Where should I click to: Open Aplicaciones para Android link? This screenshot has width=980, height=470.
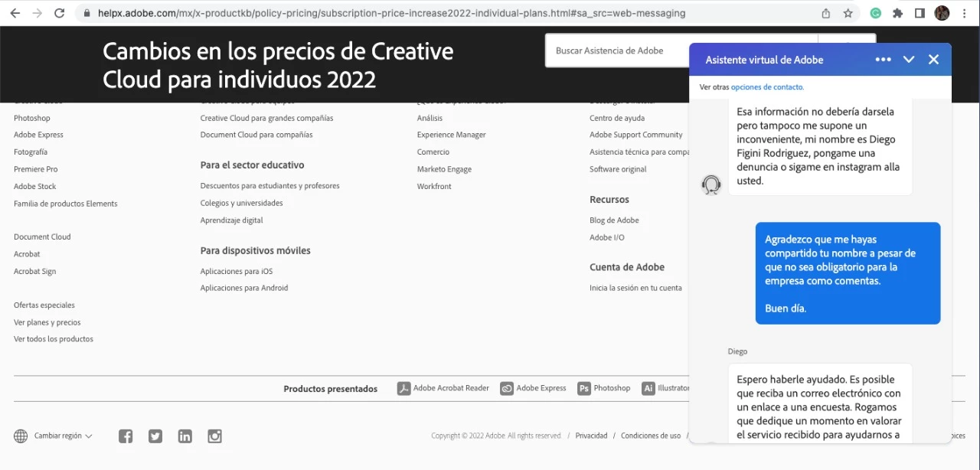pos(244,288)
